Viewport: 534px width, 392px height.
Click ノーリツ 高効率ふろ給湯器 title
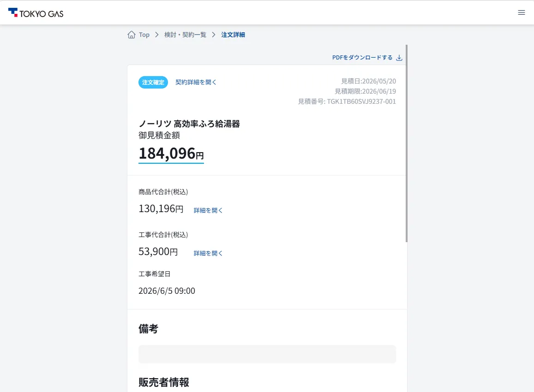pos(189,124)
